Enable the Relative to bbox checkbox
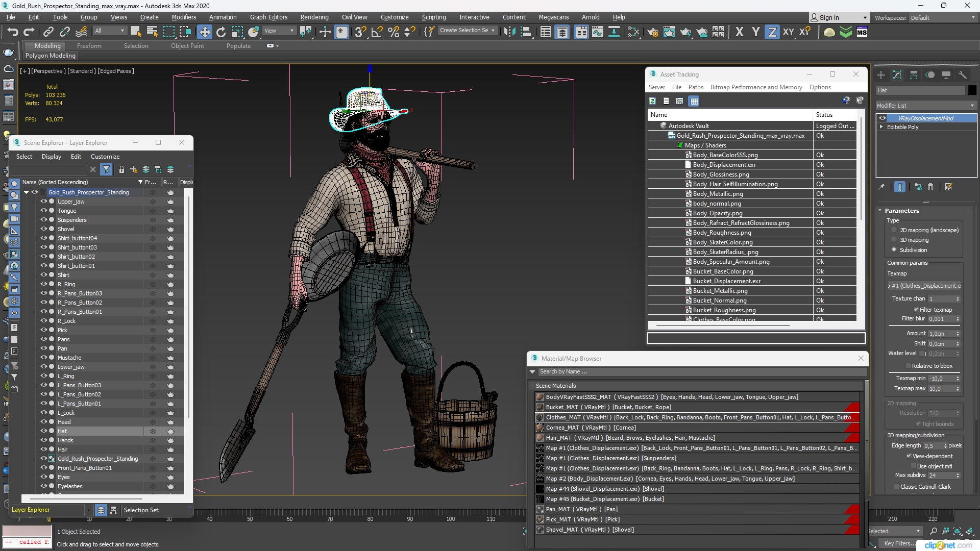980x551 pixels. coord(909,366)
